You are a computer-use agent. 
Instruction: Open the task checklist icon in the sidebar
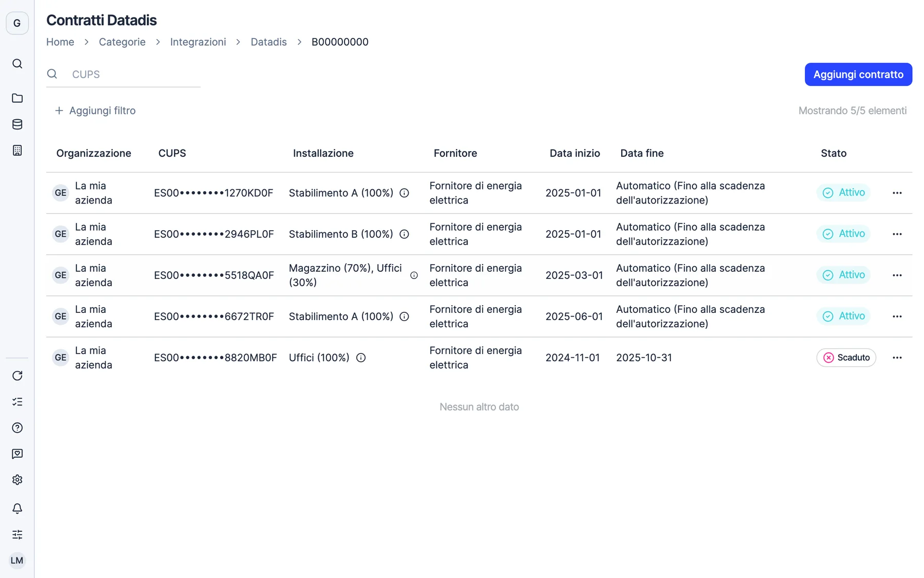[17, 402]
